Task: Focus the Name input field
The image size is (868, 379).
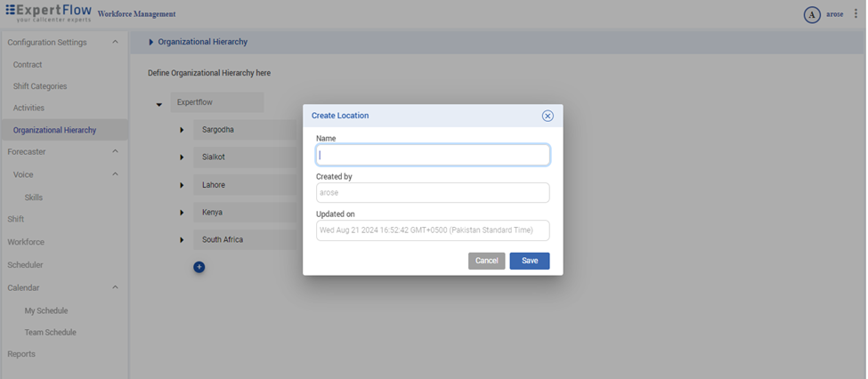Action: click(433, 155)
